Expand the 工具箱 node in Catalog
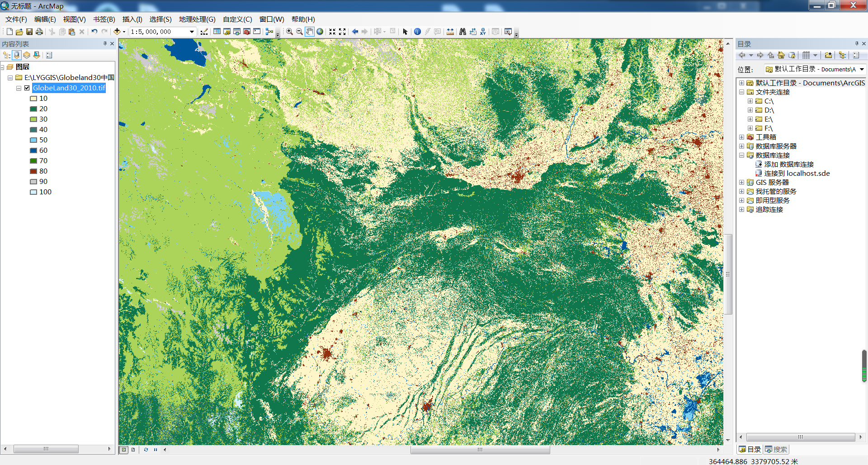 click(x=741, y=137)
